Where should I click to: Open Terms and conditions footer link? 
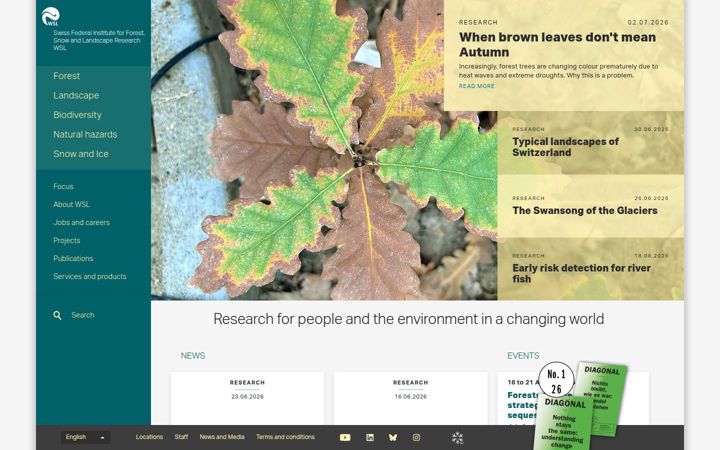click(285, 437)
